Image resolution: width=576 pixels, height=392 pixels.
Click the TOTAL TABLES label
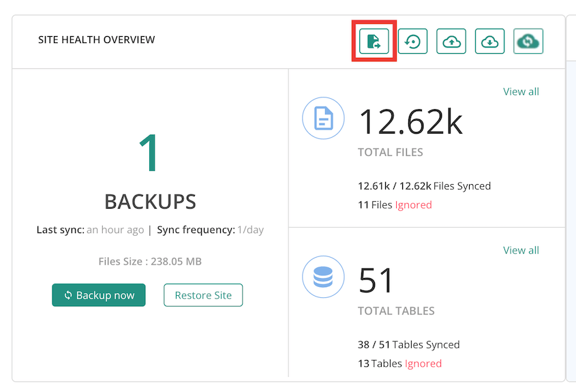point(396,311)
